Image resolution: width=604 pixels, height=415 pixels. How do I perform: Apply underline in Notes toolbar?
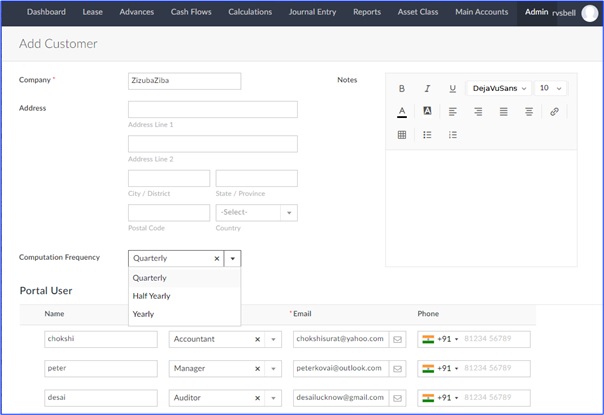(452, 88)
